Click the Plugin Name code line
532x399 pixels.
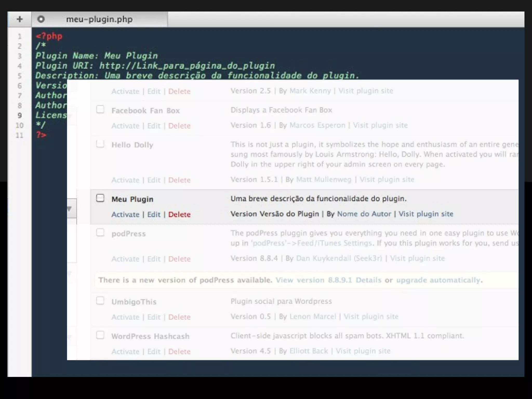click(97, 56)
